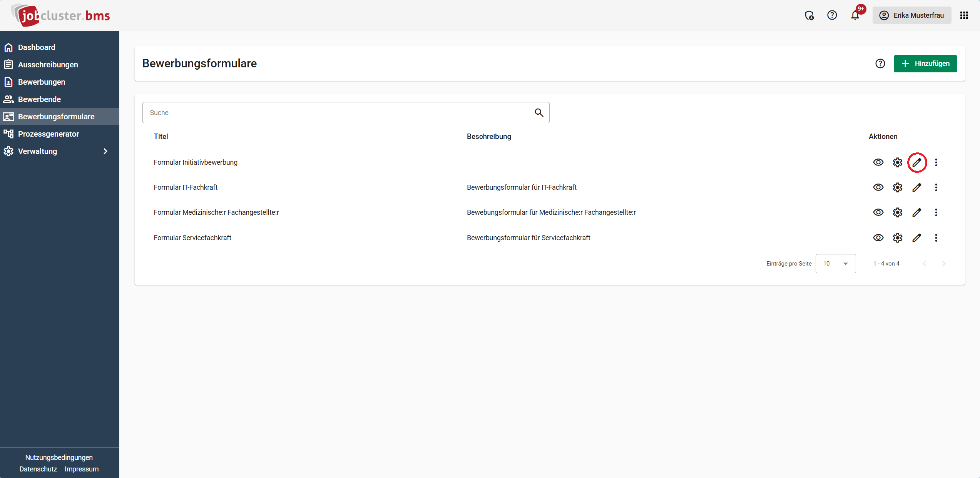Screen dimensions: 980x478
Task: Open settings gear for Formular IT-Fachkraft
Action: (x=898, y=187)
